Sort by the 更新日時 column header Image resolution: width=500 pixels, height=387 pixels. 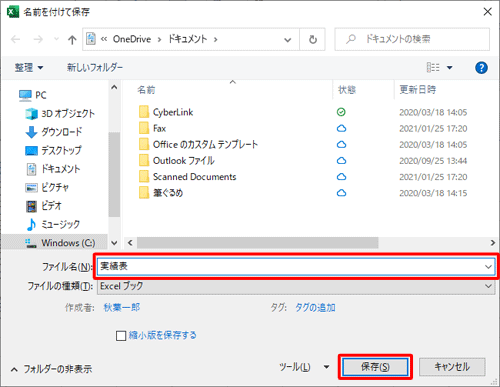tap(418, 90)
